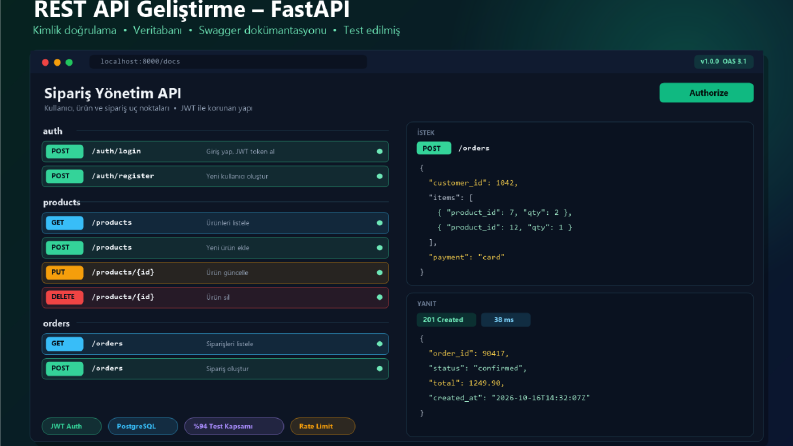Screen dimensions: 793x446
Task: Click the blue GET badge beside /products
Action: pyautogui.click(x=64, y=222)
